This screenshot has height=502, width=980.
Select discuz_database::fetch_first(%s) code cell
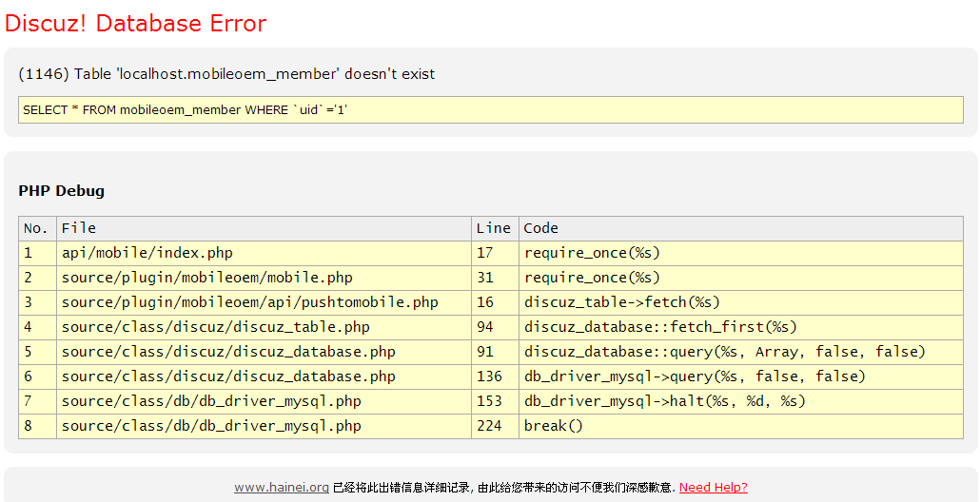(x=740, y=327)
